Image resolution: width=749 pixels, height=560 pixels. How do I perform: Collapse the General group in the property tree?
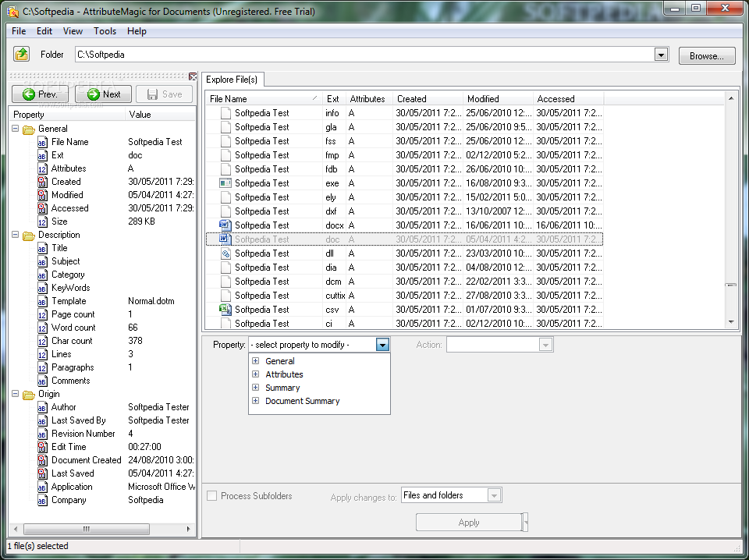coord(16,129)
